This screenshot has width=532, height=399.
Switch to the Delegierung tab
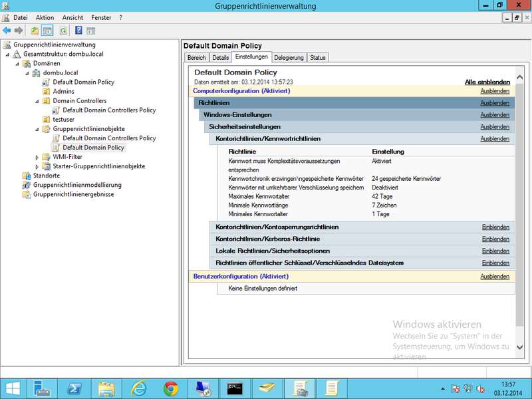click(x=289, y=58)
